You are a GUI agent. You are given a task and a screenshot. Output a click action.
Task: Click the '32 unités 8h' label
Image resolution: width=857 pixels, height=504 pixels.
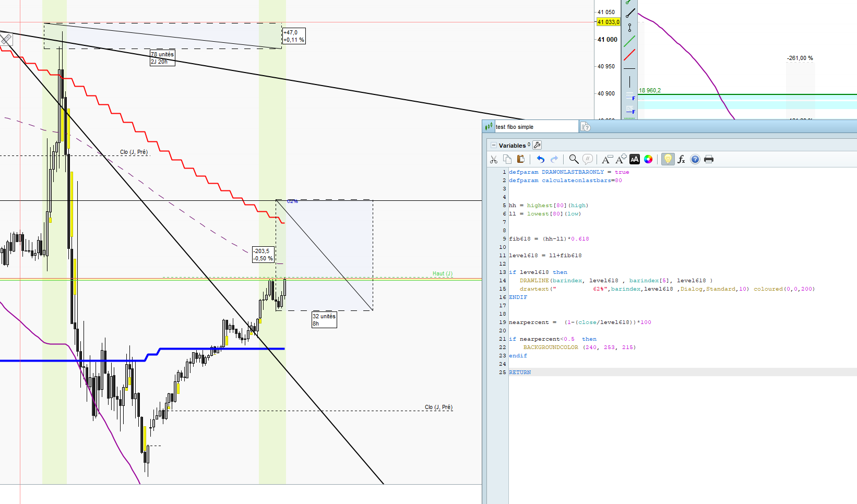click(x=324, y=320)
